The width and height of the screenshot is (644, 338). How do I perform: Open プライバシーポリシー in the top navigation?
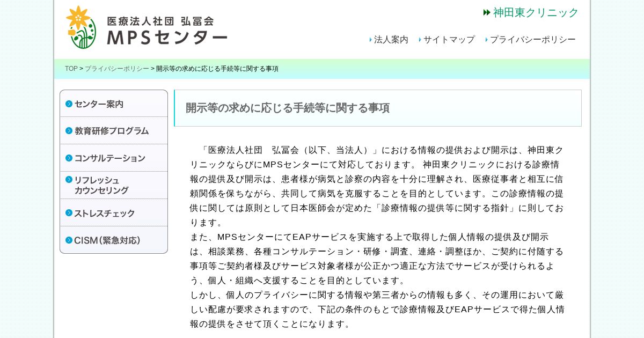tap(532, 40)
